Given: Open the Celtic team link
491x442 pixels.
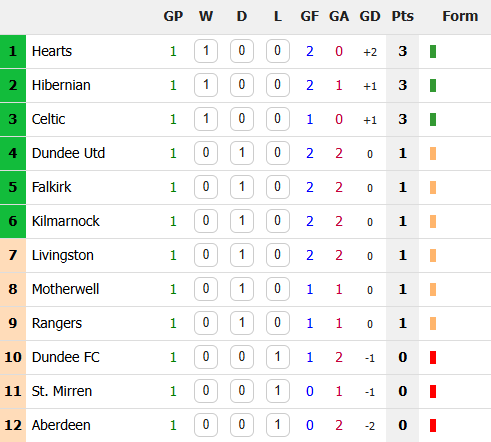Looking at the screenshot, I should [x=48, y=119].
